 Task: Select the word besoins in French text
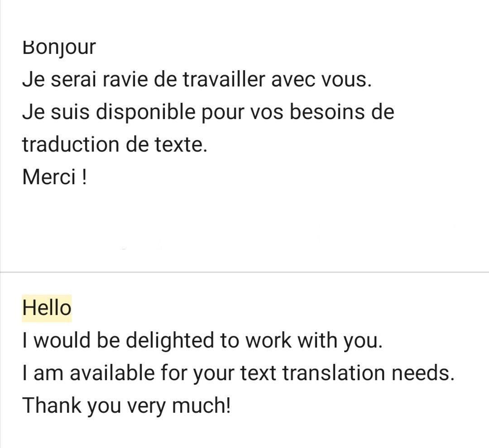(326, 112)
